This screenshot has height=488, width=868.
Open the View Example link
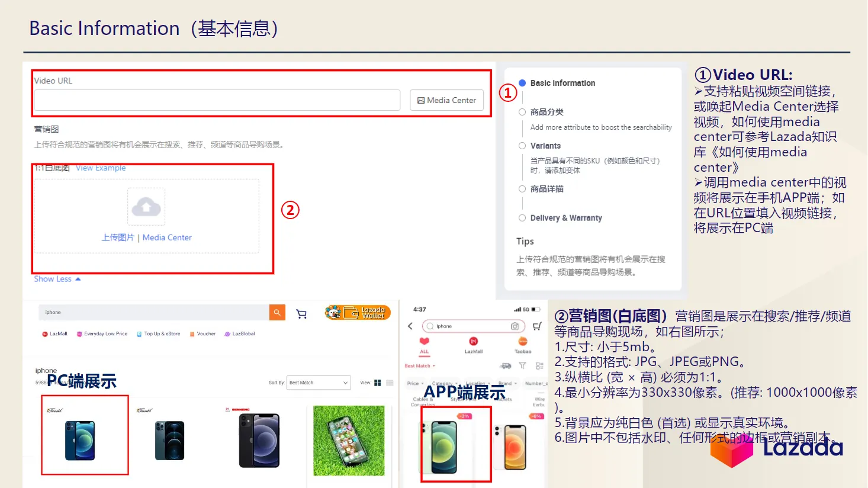(x=100, y=168)
